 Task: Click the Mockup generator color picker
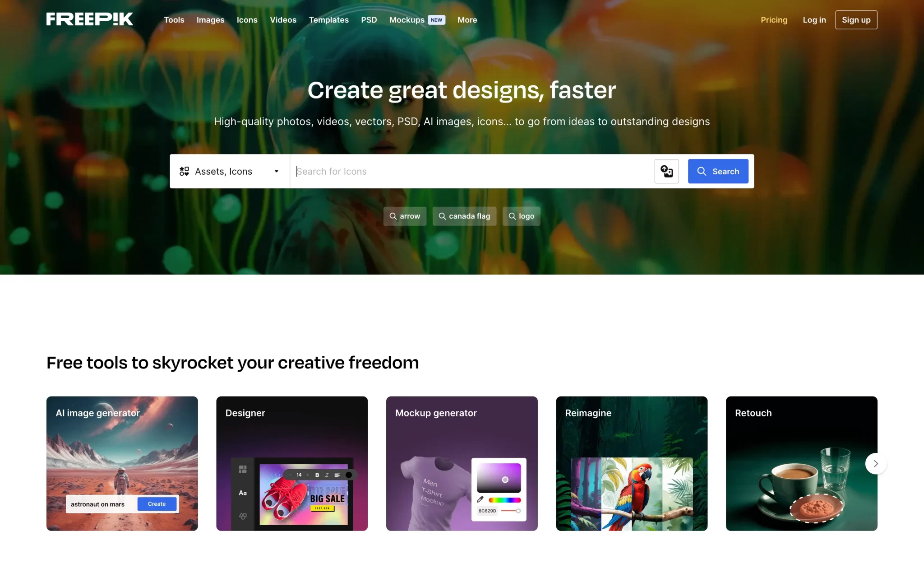click(499, 489)
